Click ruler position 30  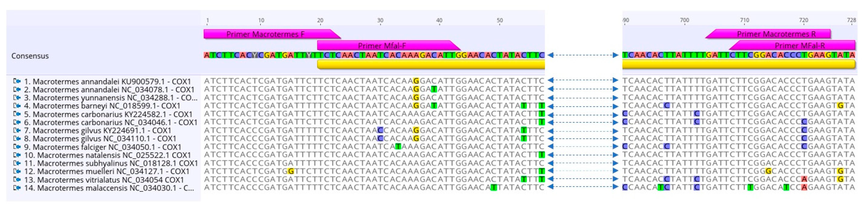point(380,20)
